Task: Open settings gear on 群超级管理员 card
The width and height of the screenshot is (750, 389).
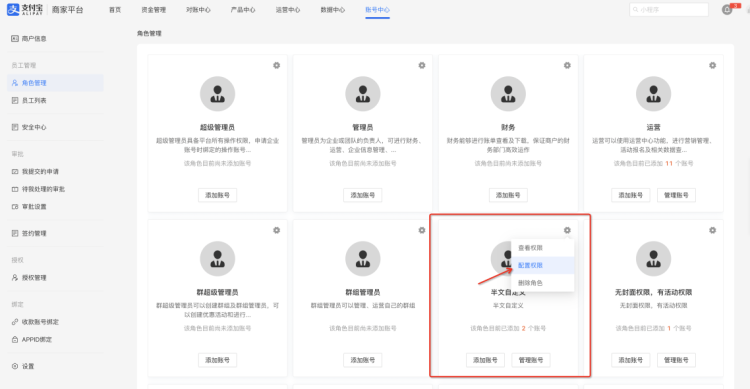Action: pyautogui.click(x=276, y=230)
